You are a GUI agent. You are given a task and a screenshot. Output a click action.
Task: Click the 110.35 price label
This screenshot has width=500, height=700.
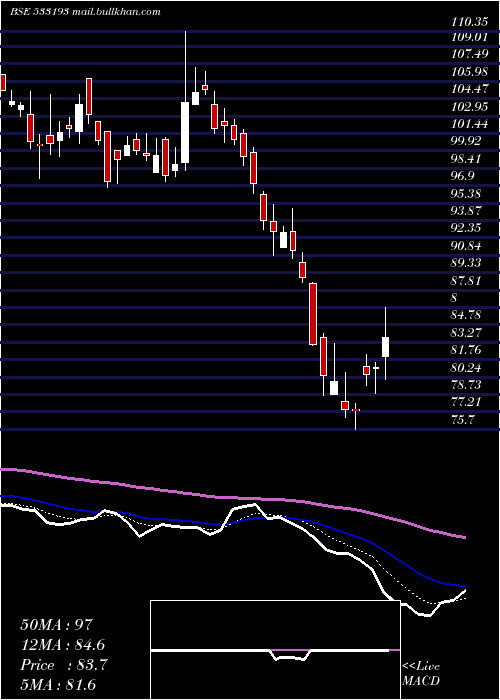pyautogui.click(x=471, y=22)
